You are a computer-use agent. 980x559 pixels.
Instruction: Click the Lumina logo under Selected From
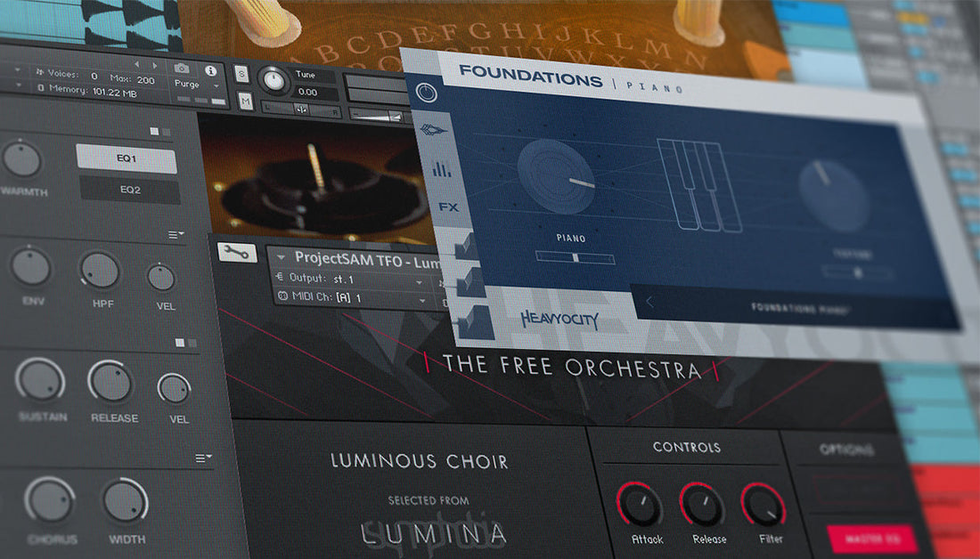[435, 533]
